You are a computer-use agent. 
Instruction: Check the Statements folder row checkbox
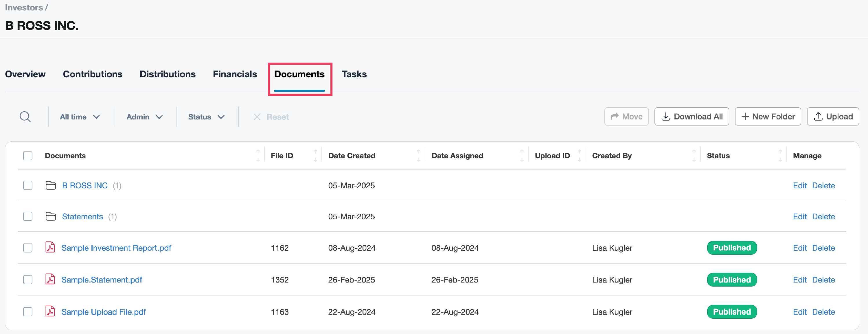click(27, 217)
